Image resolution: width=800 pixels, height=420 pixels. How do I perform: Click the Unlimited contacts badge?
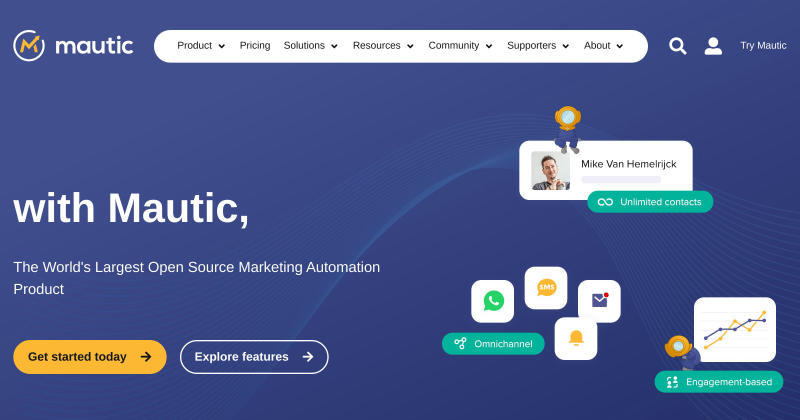650,202
